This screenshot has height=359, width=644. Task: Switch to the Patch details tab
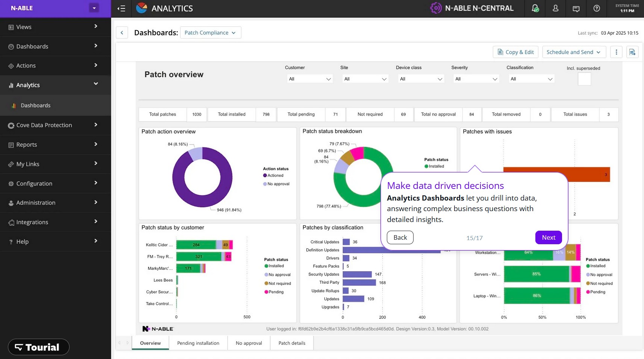coord(292,343)
